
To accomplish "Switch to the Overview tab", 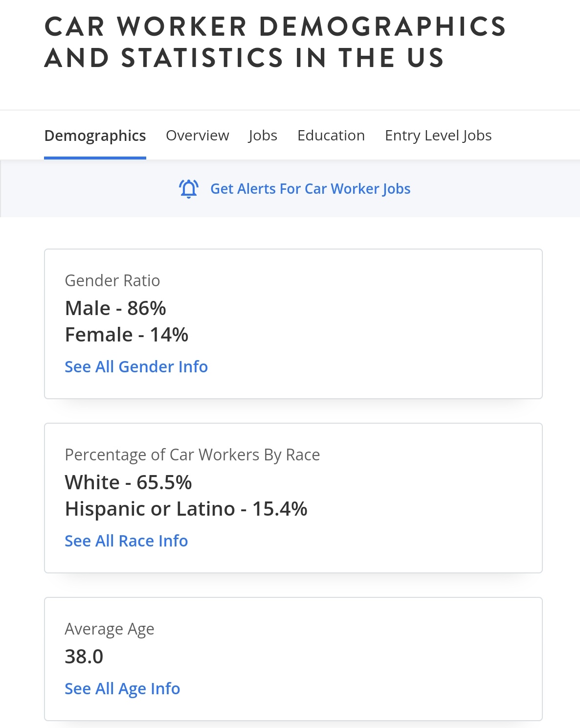I will (197, 136).
